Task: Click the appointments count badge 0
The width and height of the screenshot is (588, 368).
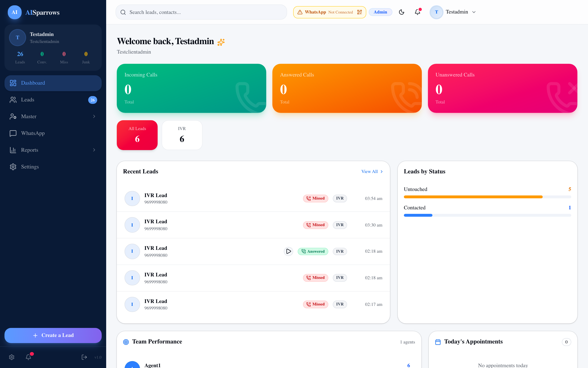Action: click(x=566, y=342)
